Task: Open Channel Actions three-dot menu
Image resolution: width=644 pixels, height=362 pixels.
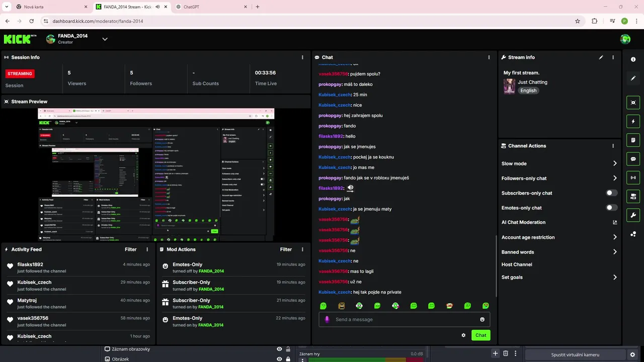Action: tap(613, 146)
